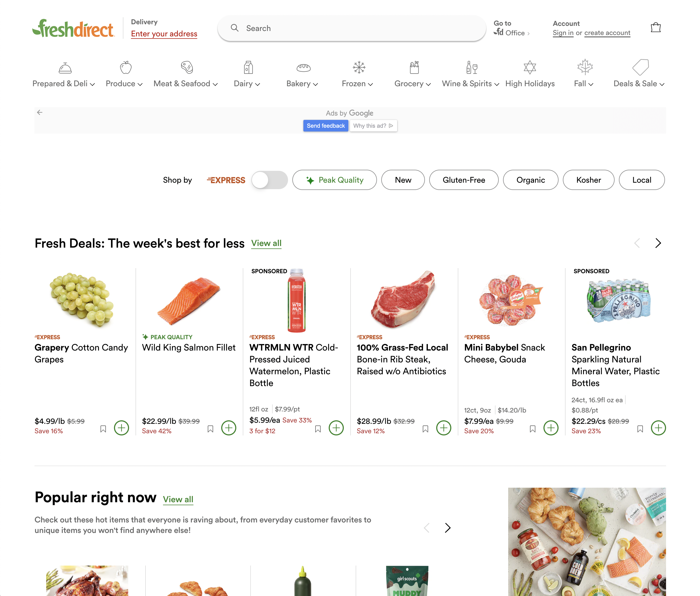Viewport: 700px width, 596px height.
Task: Click Sign in to your account
Action: pos(563,33)
